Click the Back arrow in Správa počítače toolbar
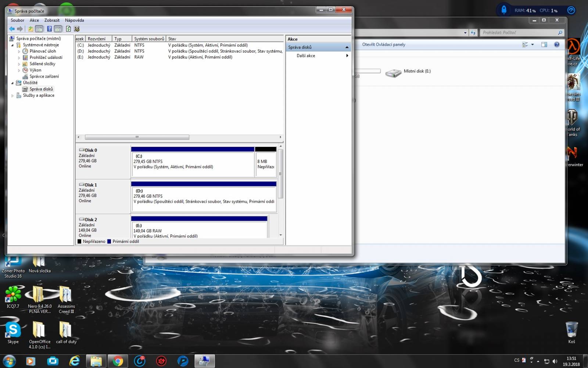 pyautogui.click(x=12, y=29)
